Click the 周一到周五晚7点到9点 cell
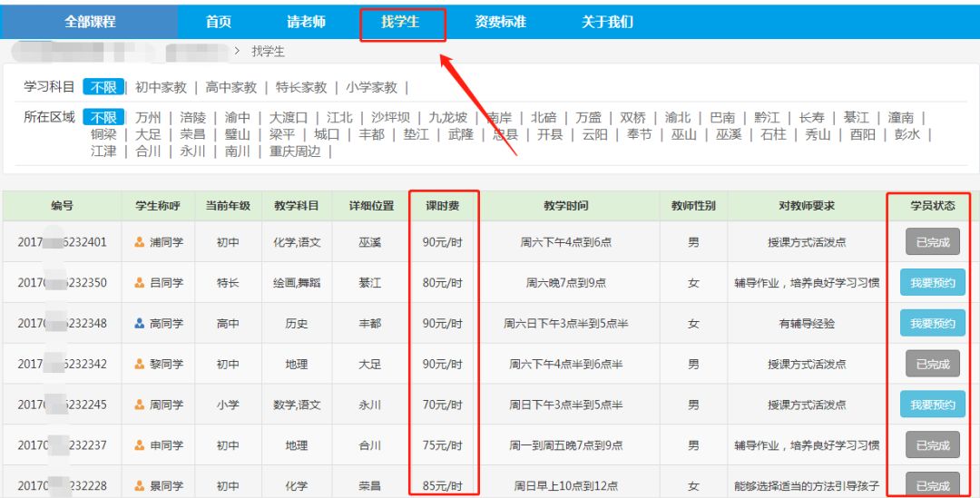This screenshot has width=980, height=498. [x=565, y=444]
